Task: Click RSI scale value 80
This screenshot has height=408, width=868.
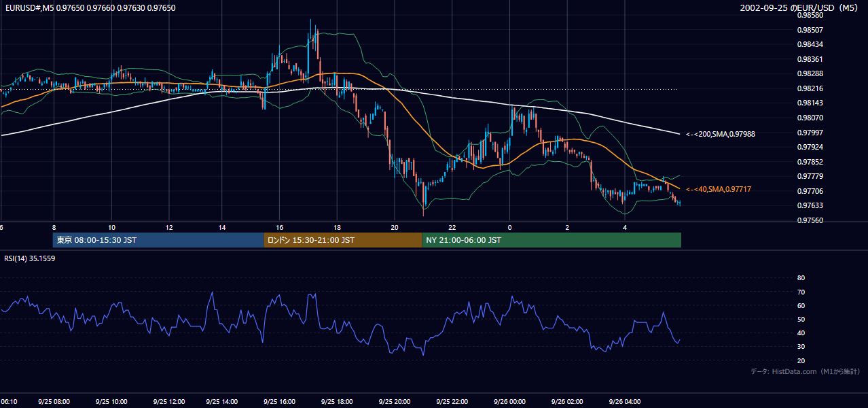Action: 801,278
